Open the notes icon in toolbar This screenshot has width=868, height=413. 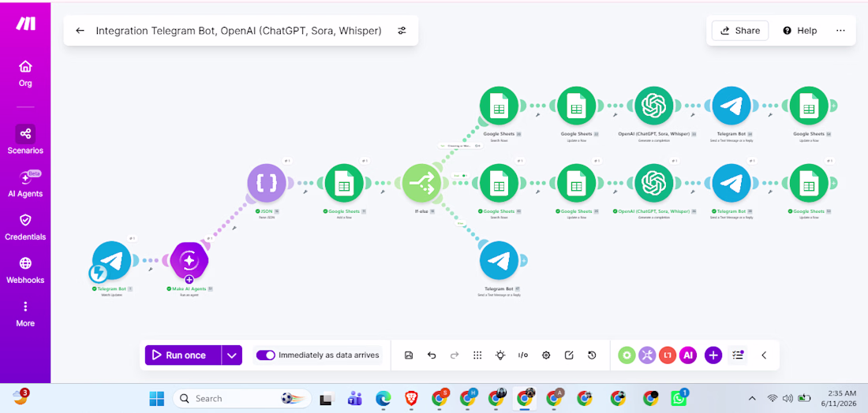(568, 355)
